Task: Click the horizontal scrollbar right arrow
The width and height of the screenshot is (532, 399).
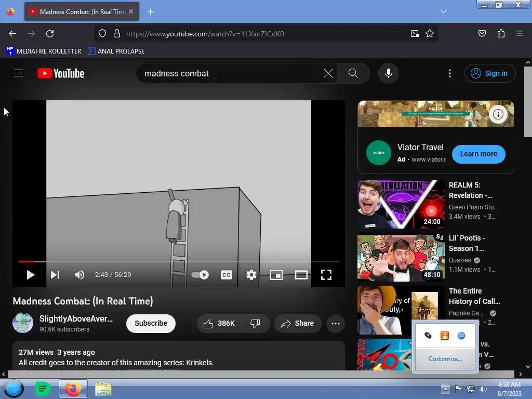Action: pos(521,374)
